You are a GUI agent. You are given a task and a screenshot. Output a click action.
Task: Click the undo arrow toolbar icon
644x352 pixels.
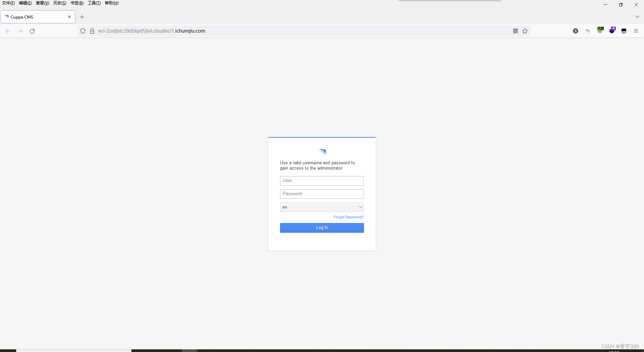(588, 31)
